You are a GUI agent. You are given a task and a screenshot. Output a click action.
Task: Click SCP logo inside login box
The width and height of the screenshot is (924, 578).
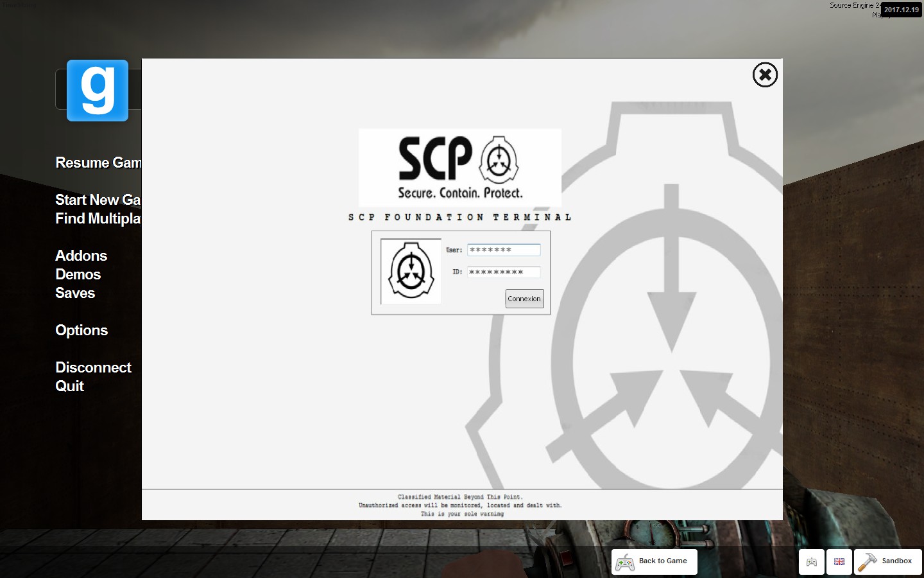(411, 272)
